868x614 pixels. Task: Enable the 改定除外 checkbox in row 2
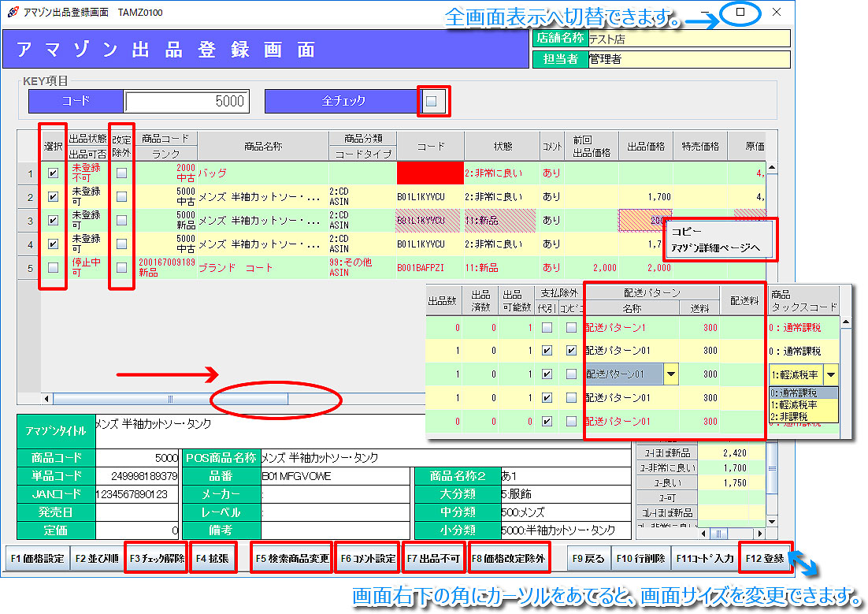click(121, 197)
